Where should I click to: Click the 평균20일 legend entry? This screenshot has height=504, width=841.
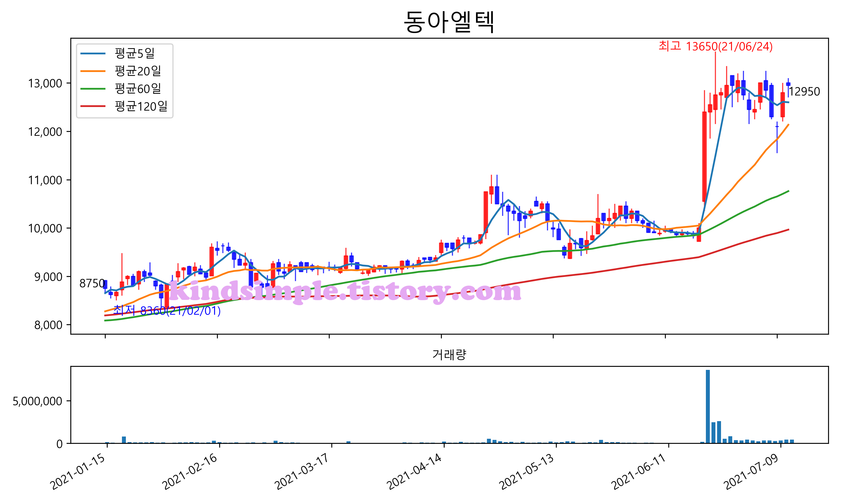(138, 71)
